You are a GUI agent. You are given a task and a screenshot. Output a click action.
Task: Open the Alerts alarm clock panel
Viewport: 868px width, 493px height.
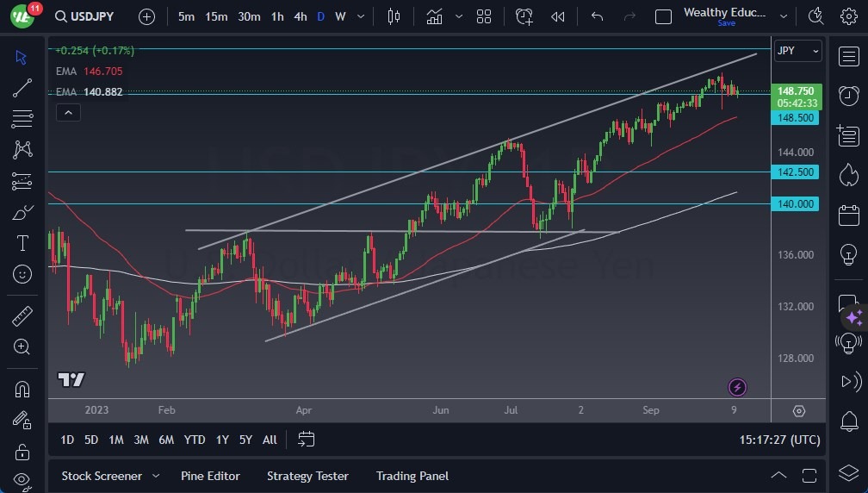[848, 95]
